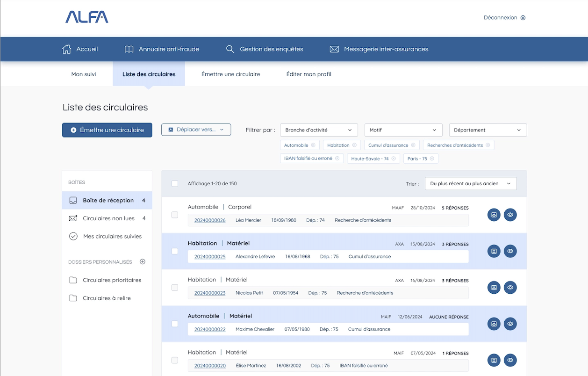Click archive icon for circular 20240000025
Image resolution: width=588 pixels, height=376 pixels.
tap(494, 251)
